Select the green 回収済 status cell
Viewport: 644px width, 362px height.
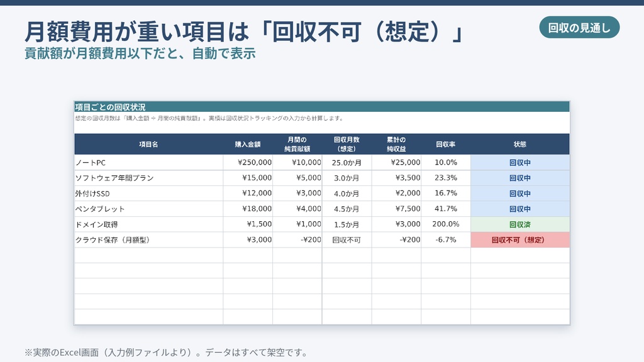(x=520, y=224)
